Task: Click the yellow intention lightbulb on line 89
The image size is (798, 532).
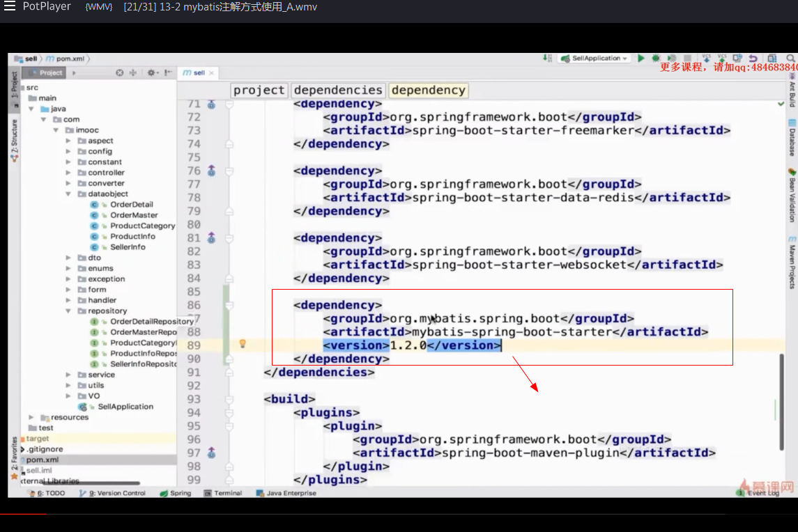Action: pos(243,344)
